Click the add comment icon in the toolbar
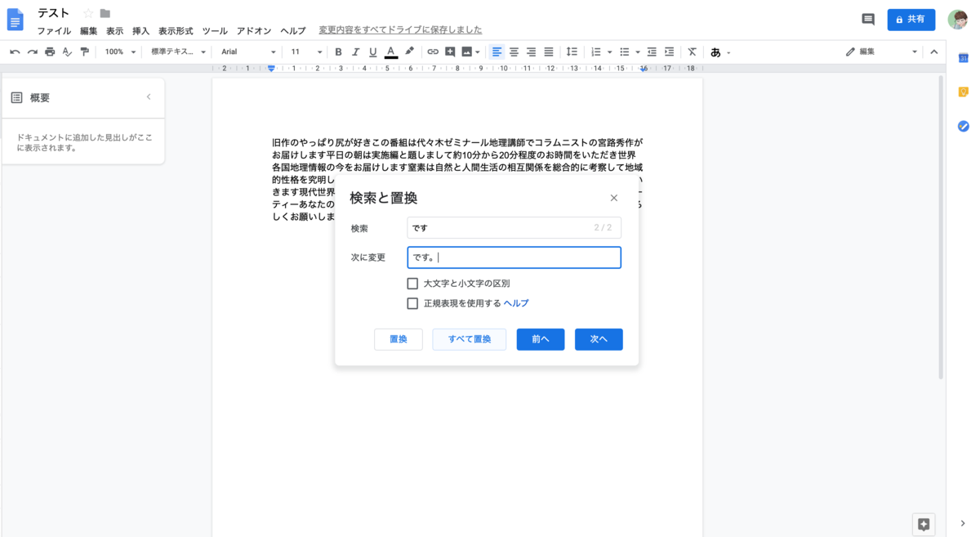Image resolution: width=980 pixels, height=537 pixels. pyautogui.click(x=450, y=51)
